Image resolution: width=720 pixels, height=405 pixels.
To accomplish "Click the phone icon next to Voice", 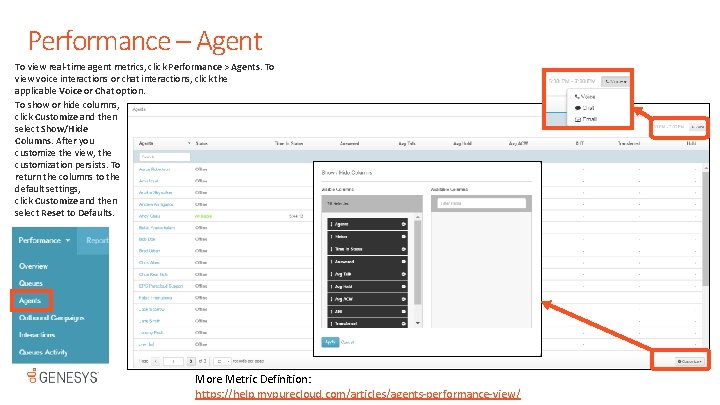I will 577,96.
